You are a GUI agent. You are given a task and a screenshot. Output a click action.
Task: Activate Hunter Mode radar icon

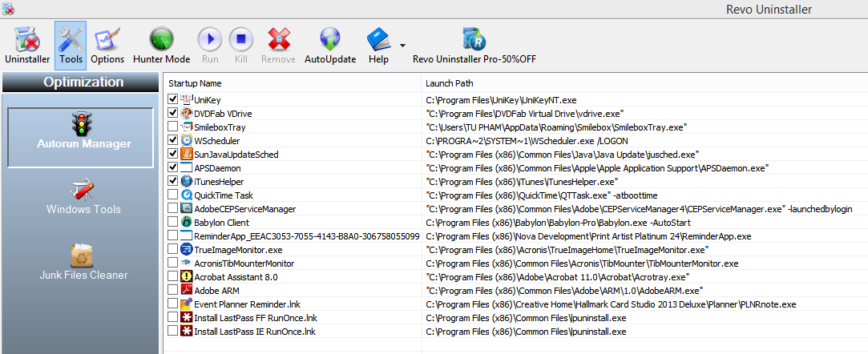[x=161, y=40]
